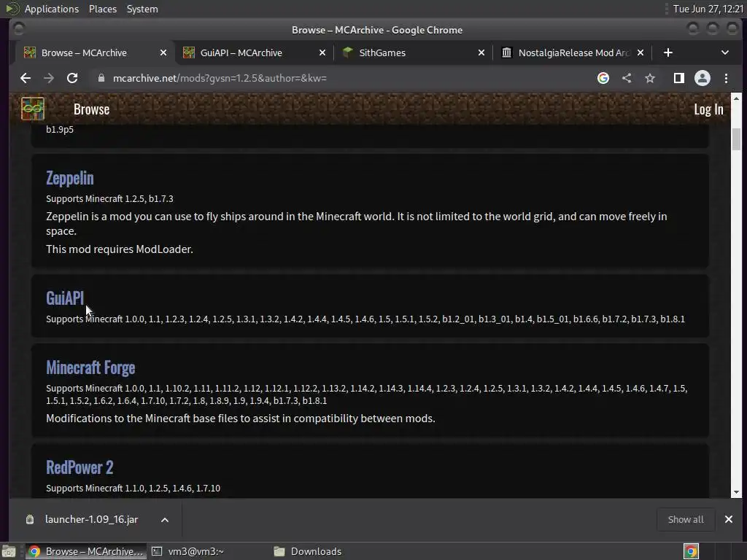Open the Chrome profile avatar
747x560 pixels.
tap(703, 78)
